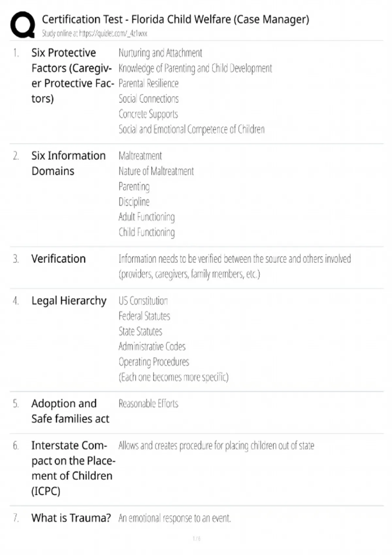Viewport: 392px width, 556px height.
Task: Click the Adult Functioning entry
Action: coord(146,217)
